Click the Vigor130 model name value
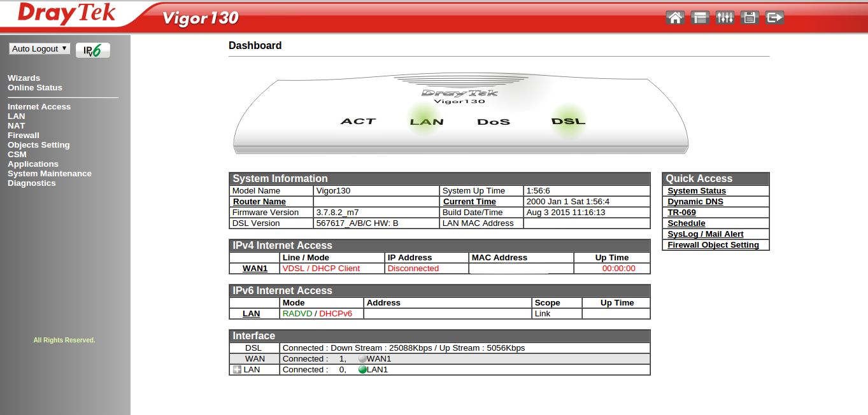Image resolution: width=868 pixels, height=415 pixels. tap(333, 191)
